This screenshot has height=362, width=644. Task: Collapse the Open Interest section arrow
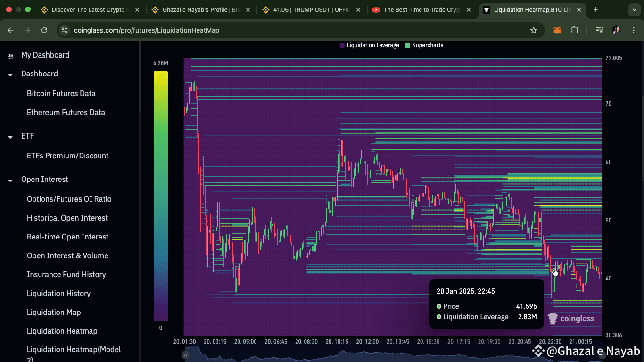point(10,181)
